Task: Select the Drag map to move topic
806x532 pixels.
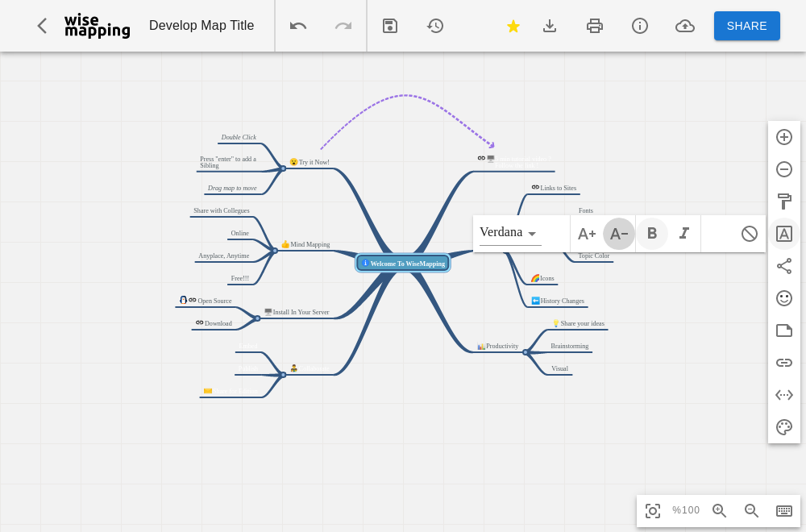Action: tap(232, 188)
